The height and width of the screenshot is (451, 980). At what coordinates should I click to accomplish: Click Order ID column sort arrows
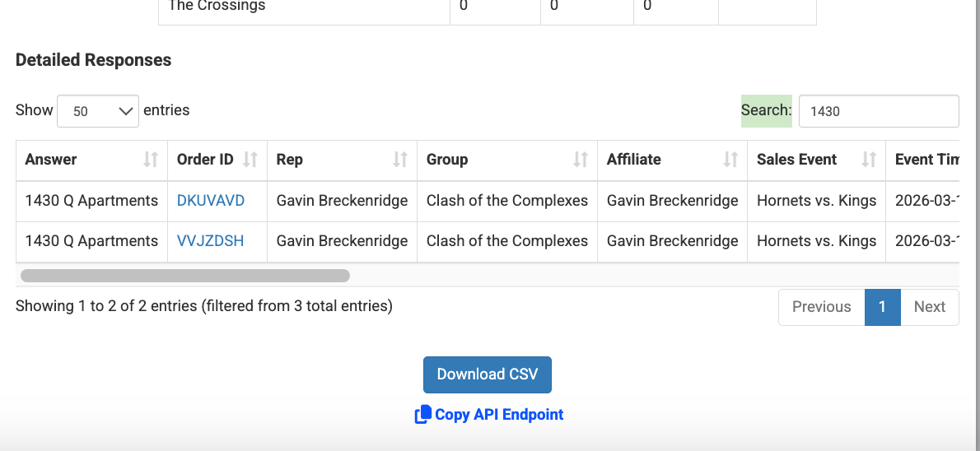[250, 160]
